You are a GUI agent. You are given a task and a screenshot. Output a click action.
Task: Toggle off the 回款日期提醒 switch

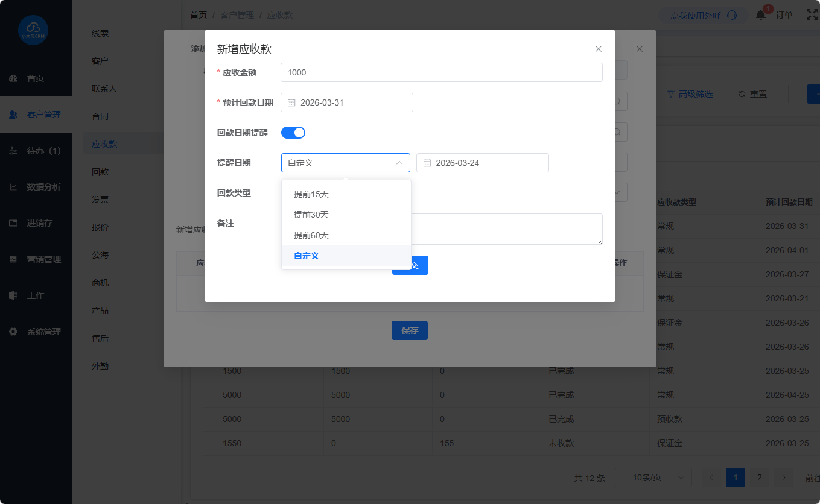pyautogui.click(x=293, y=133)
